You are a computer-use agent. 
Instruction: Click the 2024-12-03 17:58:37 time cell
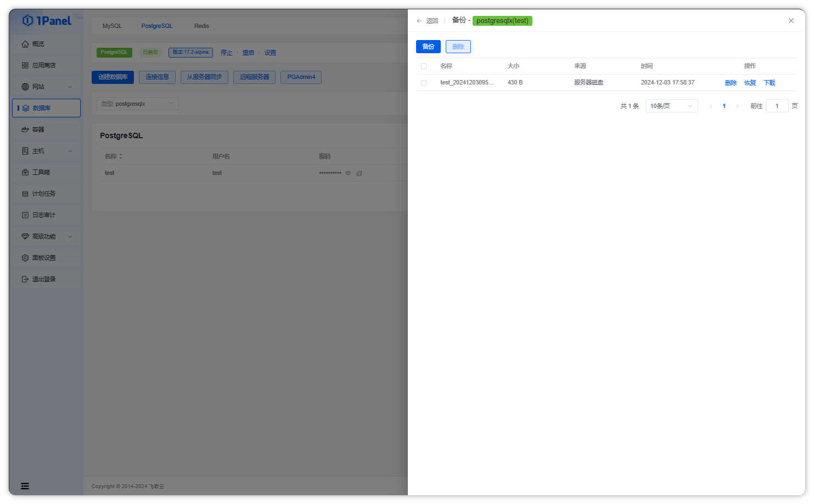click(667, 83)
